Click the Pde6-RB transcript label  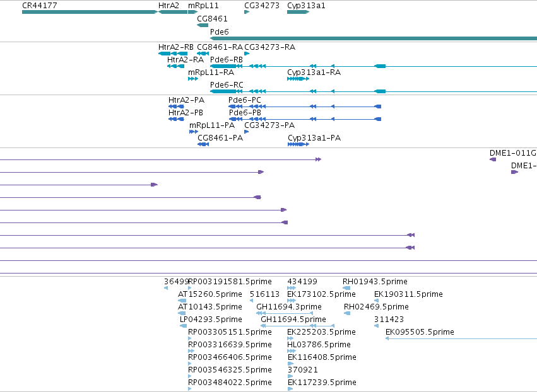(227, 59)
